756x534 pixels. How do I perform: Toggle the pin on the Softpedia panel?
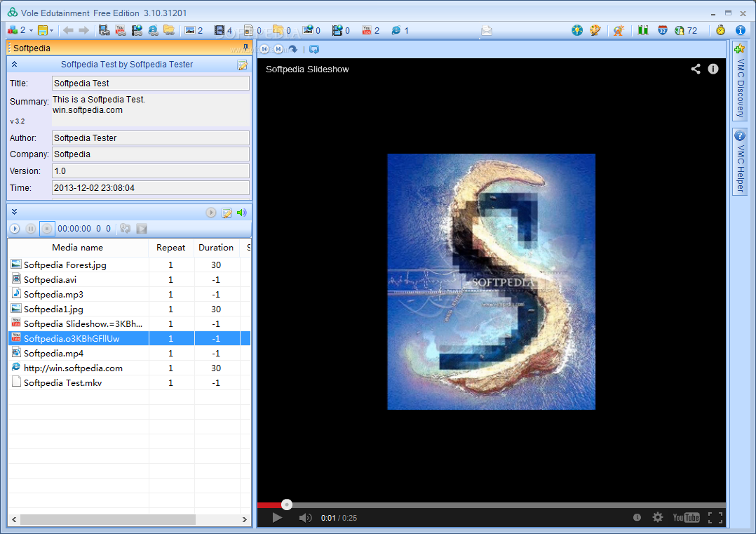[x=245, y=47]
